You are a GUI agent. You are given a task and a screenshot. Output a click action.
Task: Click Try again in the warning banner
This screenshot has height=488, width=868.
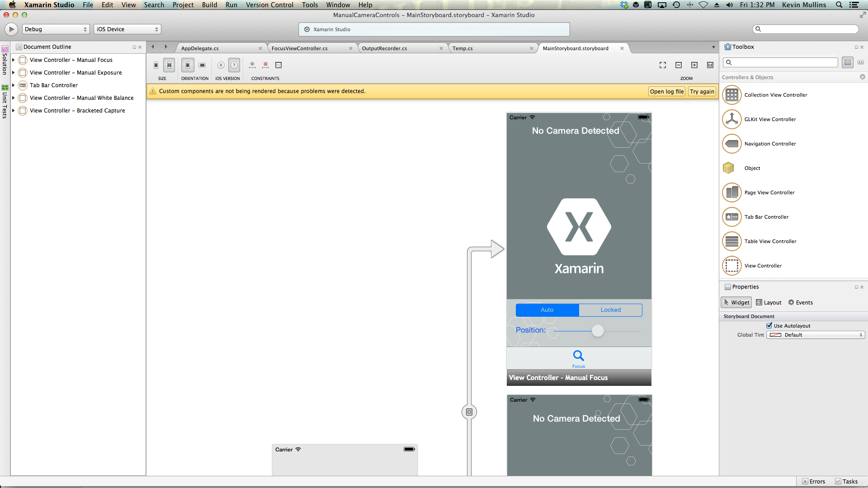[701, 91]
